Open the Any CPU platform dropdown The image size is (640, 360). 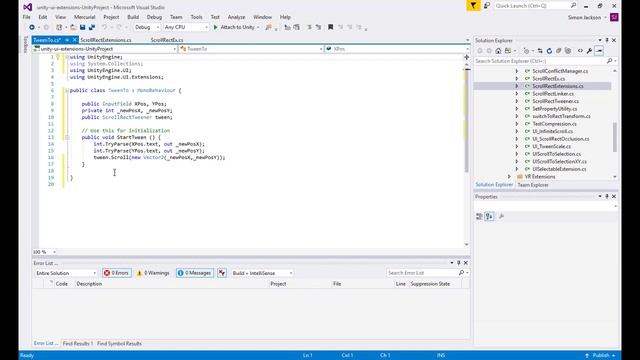(186, 27)
